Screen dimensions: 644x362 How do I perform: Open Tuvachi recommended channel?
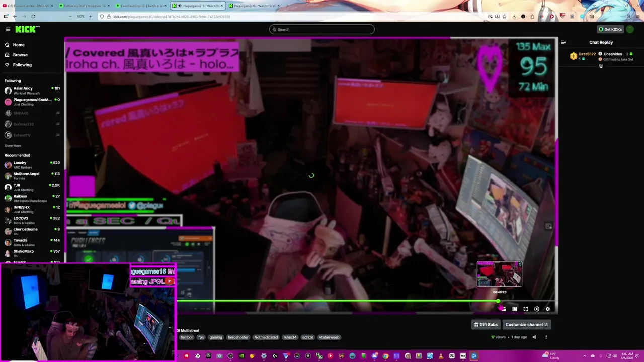[x=32, y=242]
